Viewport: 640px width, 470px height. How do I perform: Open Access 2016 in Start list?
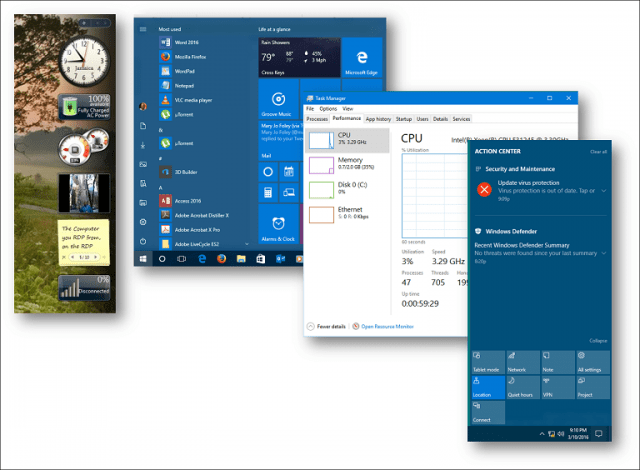tap(180, 201)
